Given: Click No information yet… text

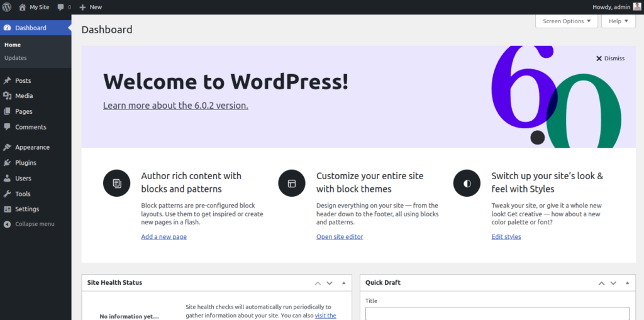Looking at the screenshot, I should coord(130,317).
